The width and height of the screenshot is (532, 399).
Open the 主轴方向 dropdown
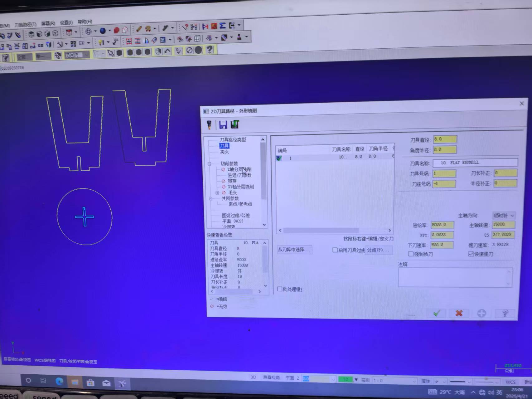504,215
